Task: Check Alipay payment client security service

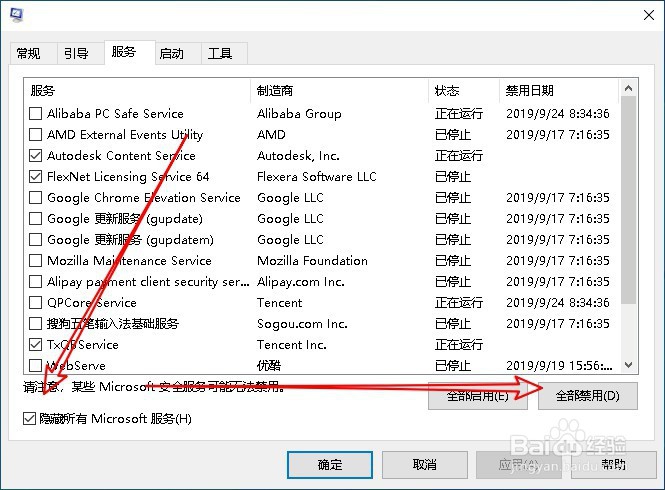Action: pos(36,282)
